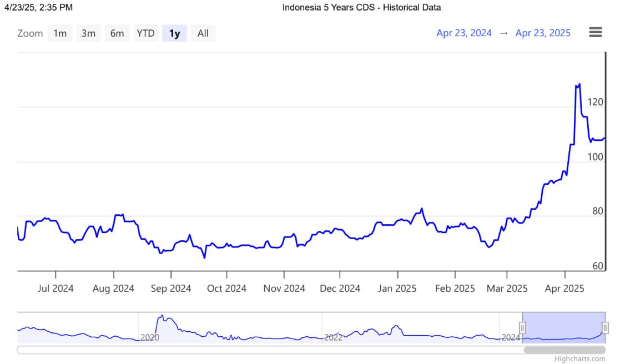620x364 pixels.
Task: Click the horizontal scrollbar thumb
Action: pos(564,350)
